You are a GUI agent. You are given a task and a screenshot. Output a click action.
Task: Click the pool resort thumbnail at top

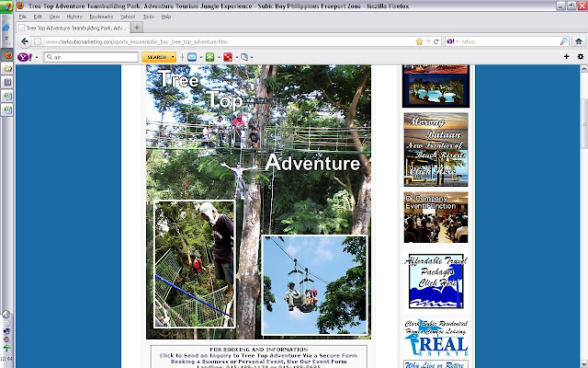point(435,86)
